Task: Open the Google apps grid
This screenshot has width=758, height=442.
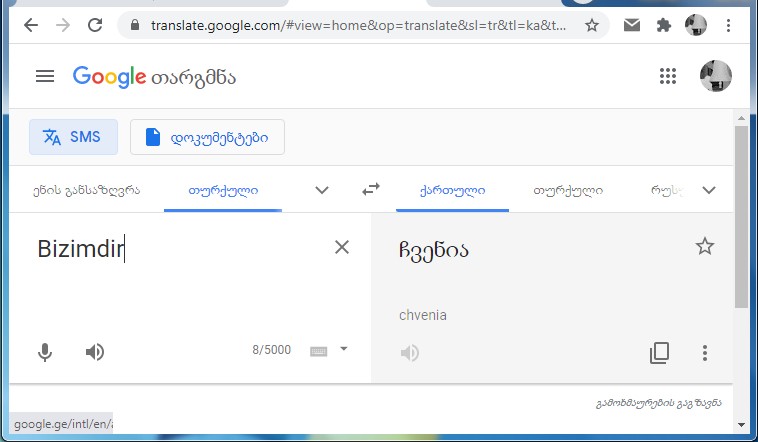Action: [668, 76]
